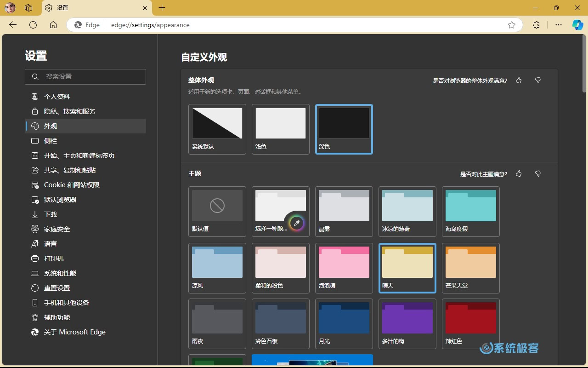
Task: Open the Settings and more menu
Action: tap(559, 25)
